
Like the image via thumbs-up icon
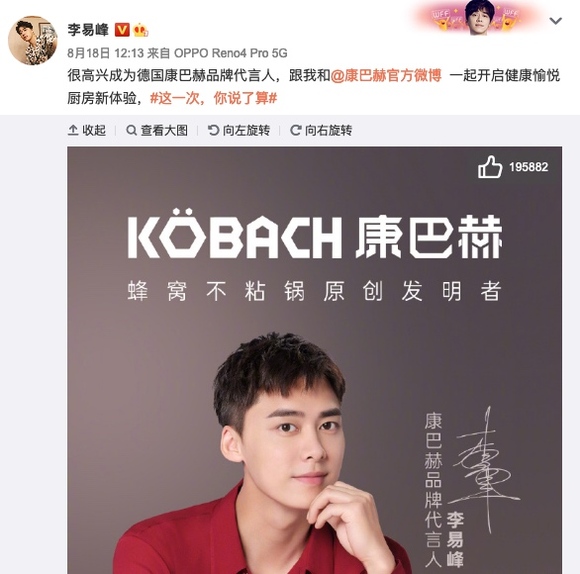tap(490, 167)
